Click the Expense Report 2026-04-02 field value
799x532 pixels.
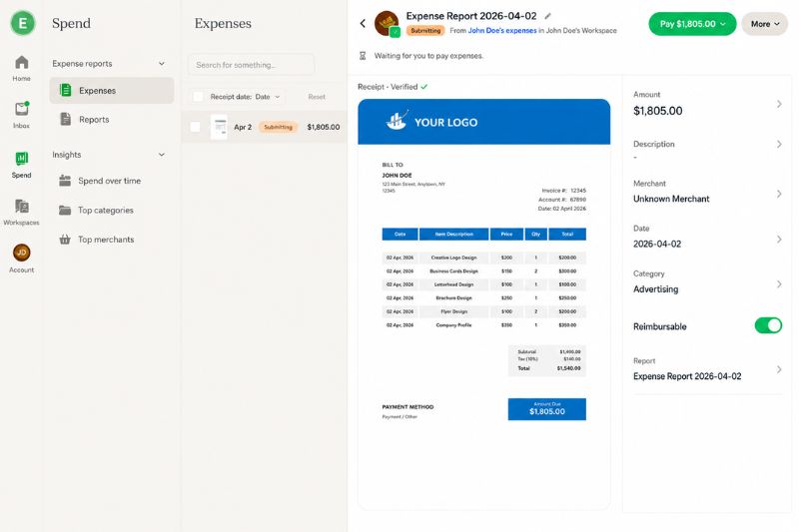[x=687, y=376]
